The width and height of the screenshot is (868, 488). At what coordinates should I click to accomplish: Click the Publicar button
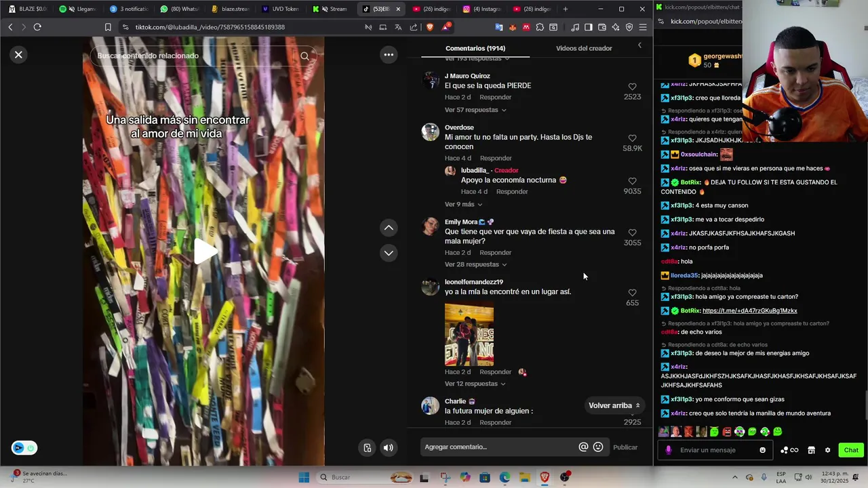click(x=625, y=447)
